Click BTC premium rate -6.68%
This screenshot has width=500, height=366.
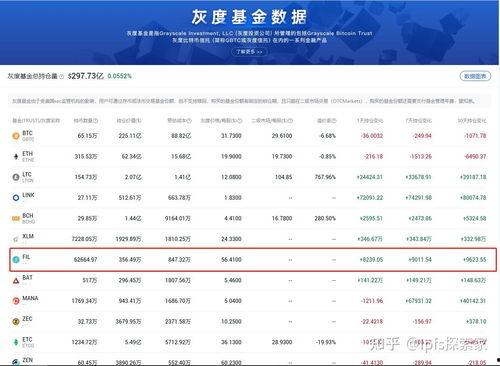[327, 136]
